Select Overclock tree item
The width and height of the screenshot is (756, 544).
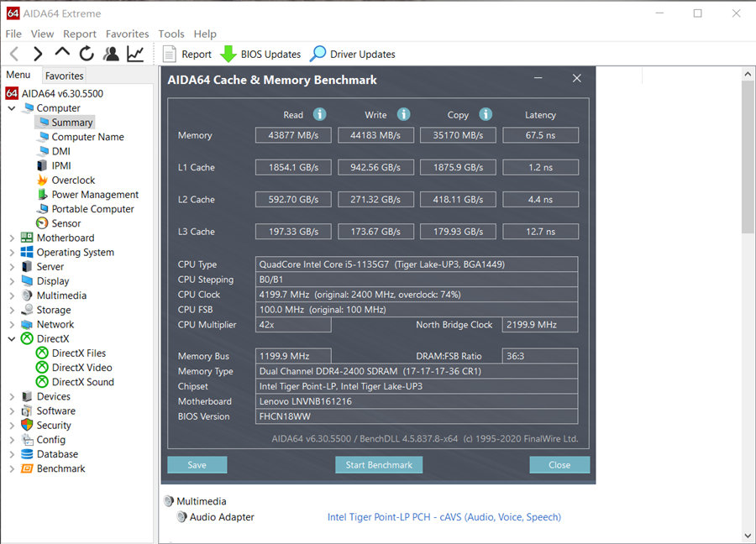(66, 180)
